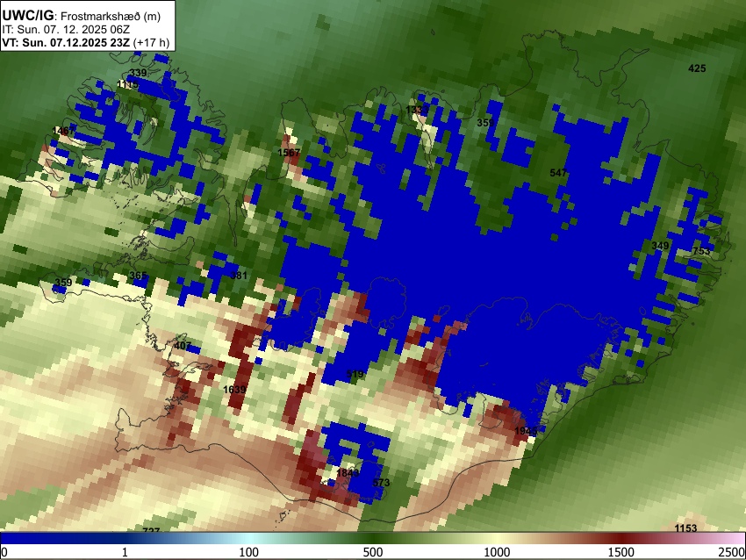Click the map value 133

coord(414,110)
